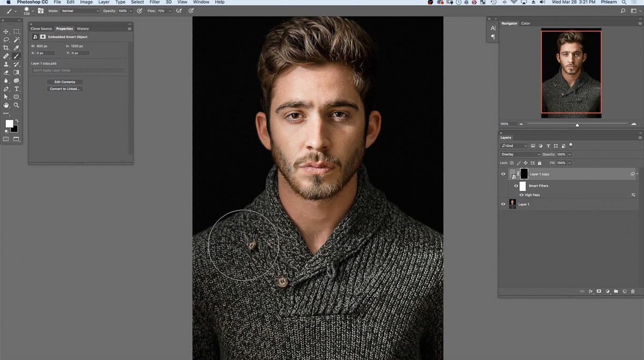Screen dimensions: 644x360
Task: Turn the layer filter on or off
Action: coord(570,145)
